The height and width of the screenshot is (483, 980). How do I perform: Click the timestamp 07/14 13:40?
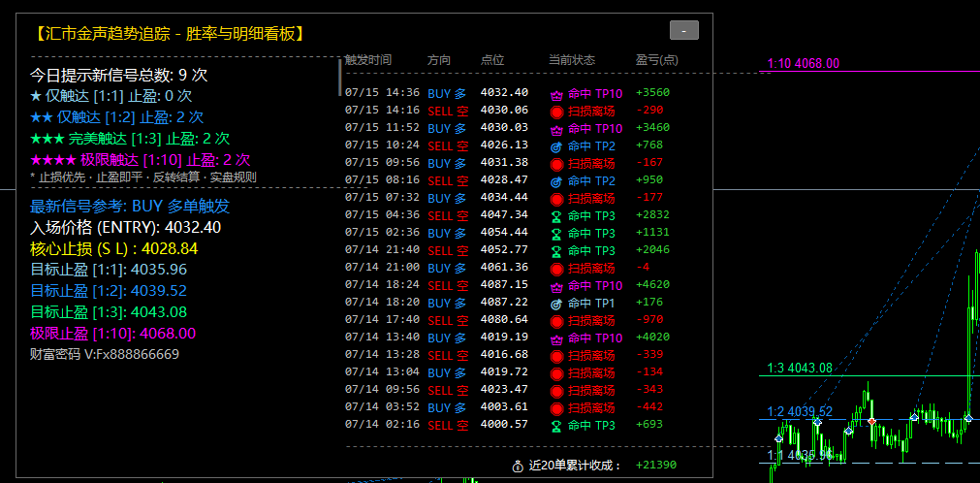point(382,338)
